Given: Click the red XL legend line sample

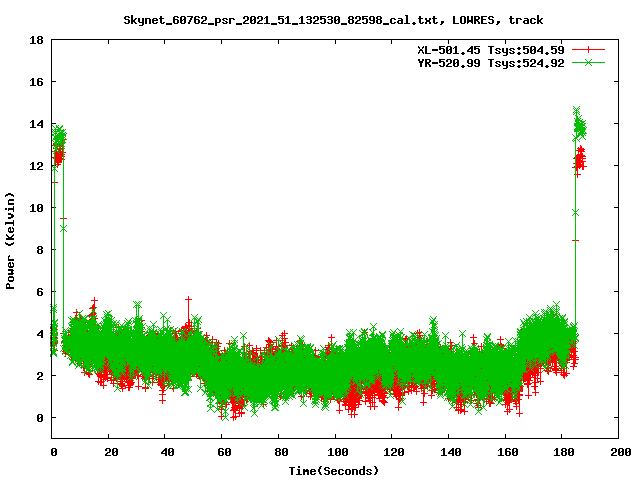Looking at the screenshot, I should tap(588, 50).
